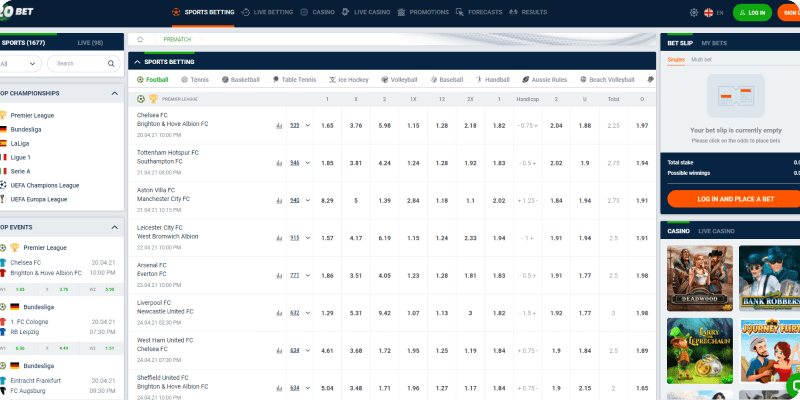
Task: Open the My Bets tab
Action: coord(713,44)
